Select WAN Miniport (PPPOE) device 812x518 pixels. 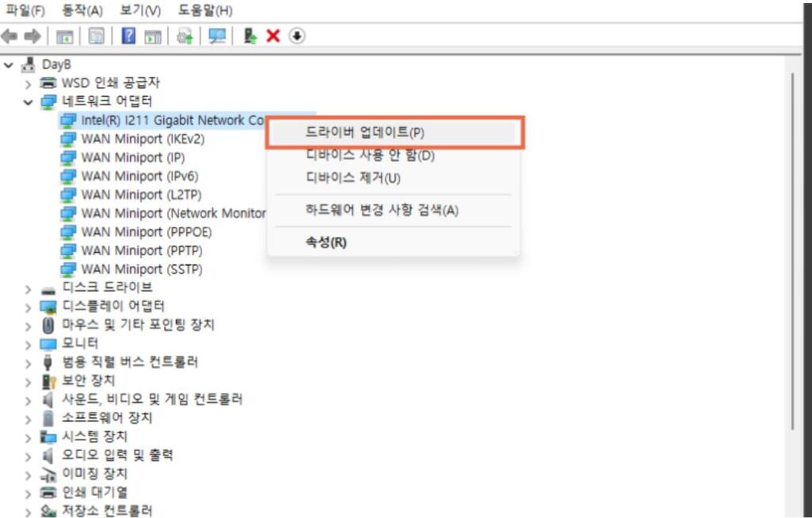coord(146,232)
